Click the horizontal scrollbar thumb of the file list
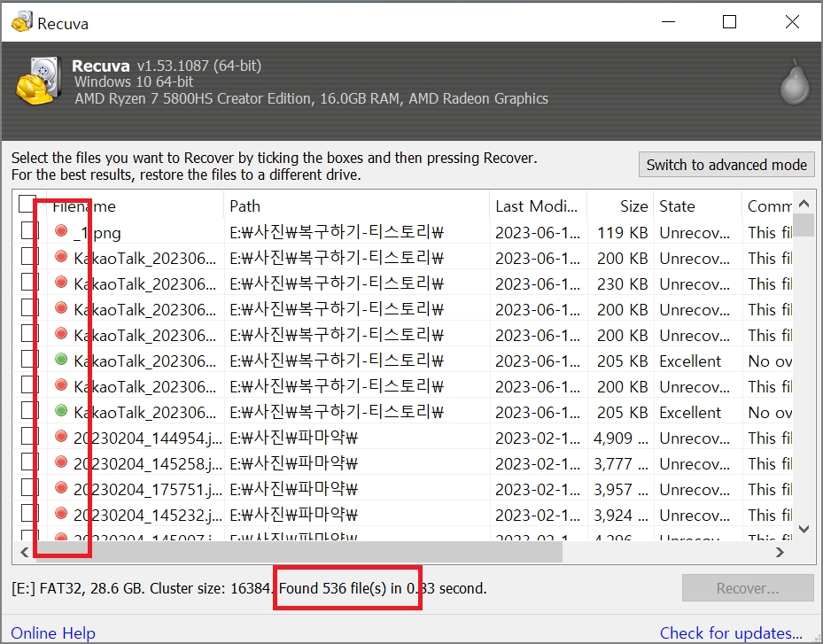 [299, 552]
